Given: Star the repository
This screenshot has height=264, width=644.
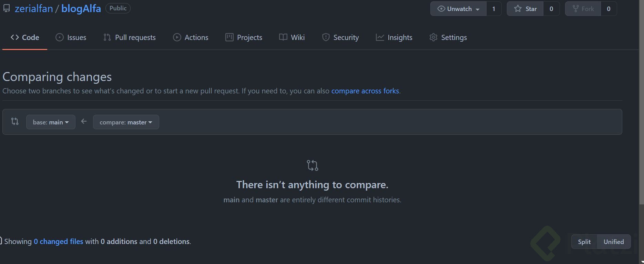Looking at the screenshot, I should click(525, 9).
